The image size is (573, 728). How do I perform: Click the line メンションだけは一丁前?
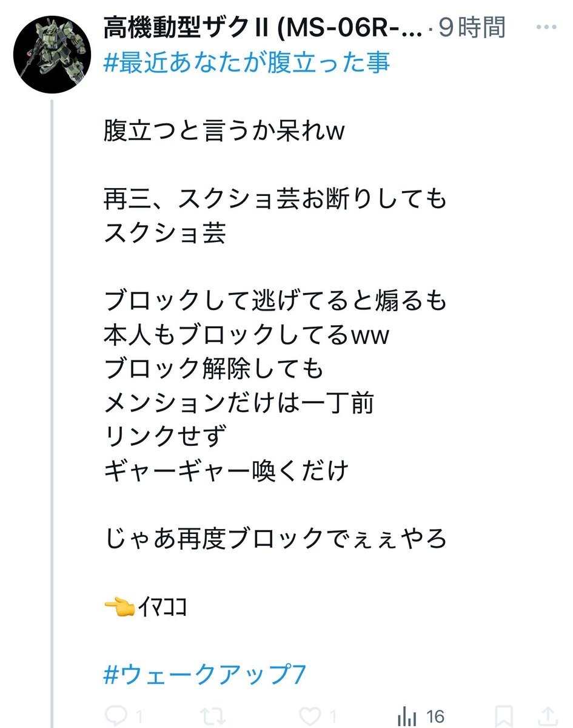point(238,403)
